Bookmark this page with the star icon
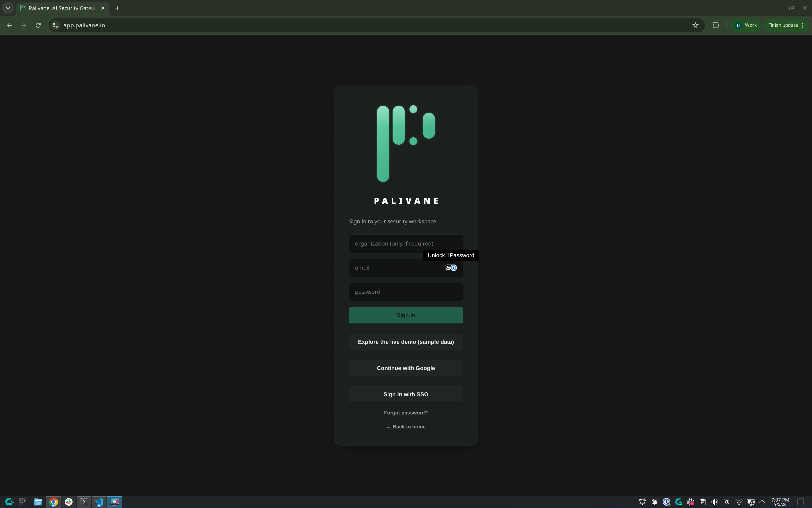The image size is (812, 508). click(695, 25)
